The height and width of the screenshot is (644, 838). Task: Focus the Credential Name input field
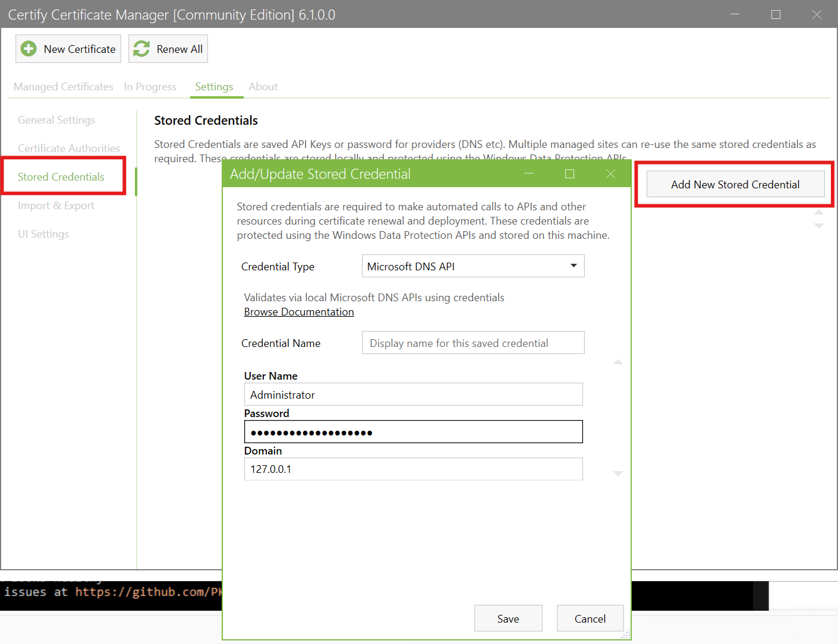pyautogui.click(x=473, y=343)
